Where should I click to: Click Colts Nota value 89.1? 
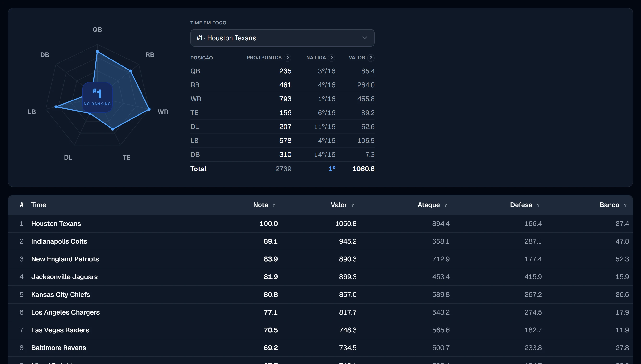271,241
